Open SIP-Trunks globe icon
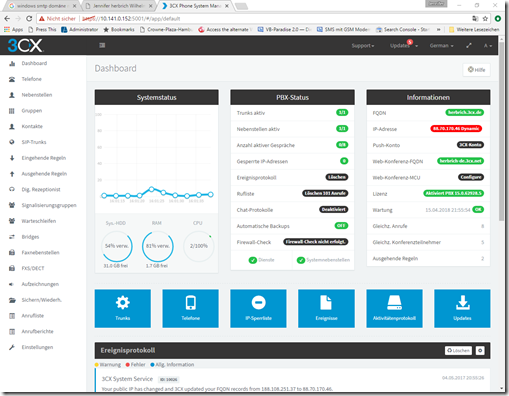This screenshot has height=396, width=509. (x=12, y=142)
